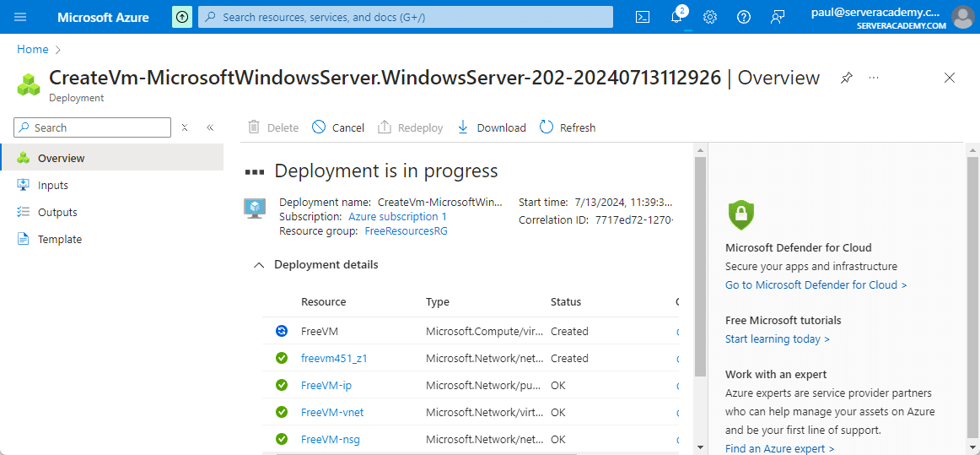Go to the Outputs section
This screenshot has height=455, width=980.
point(57,212)
